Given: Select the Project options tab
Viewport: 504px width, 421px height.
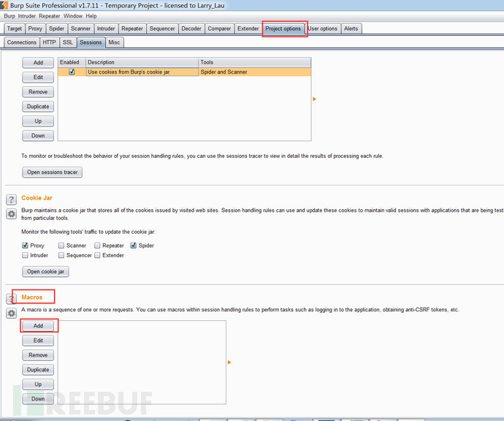Looking at the screenshot, I should click(283, 29).
